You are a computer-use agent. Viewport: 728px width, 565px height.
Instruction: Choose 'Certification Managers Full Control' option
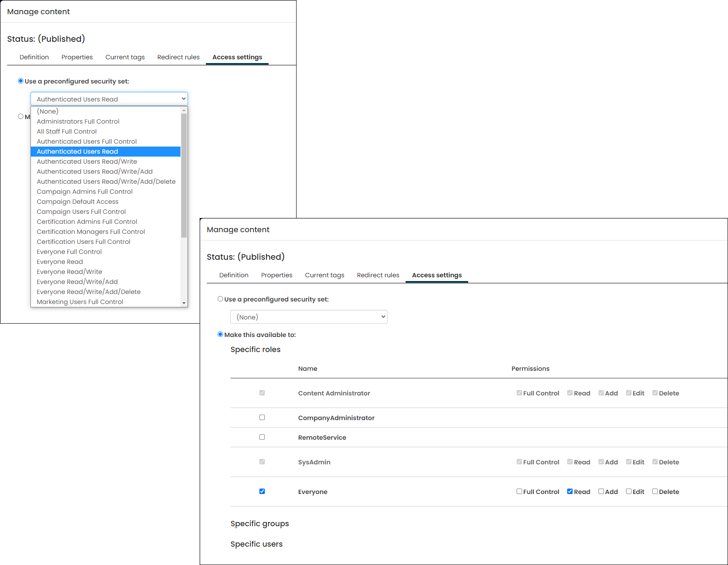pos(106,232)
